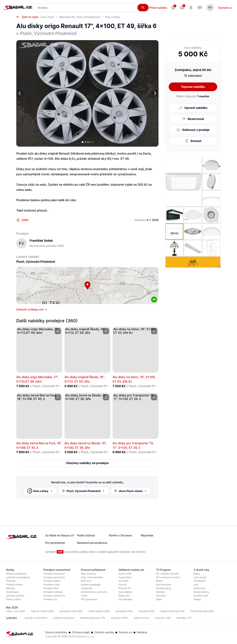
Task: Show previous photo with left arrow
Action: click(20, 93)
